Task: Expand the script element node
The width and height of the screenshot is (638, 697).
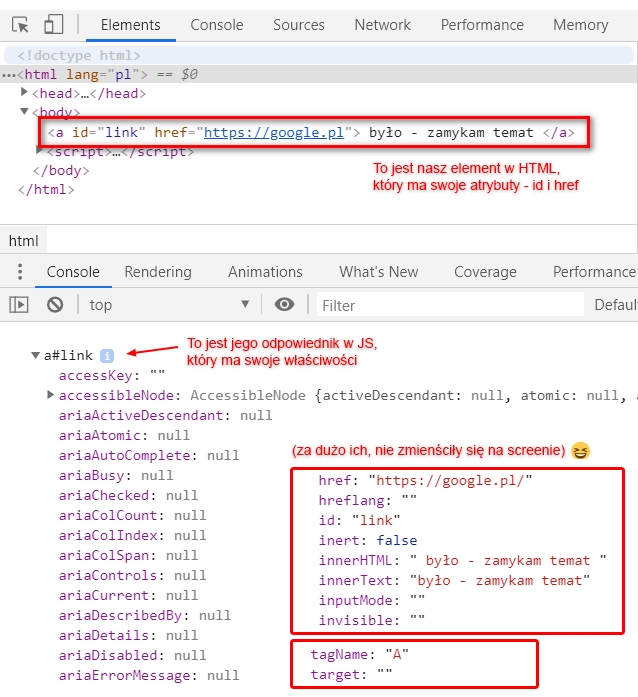Action: (41, 152)
